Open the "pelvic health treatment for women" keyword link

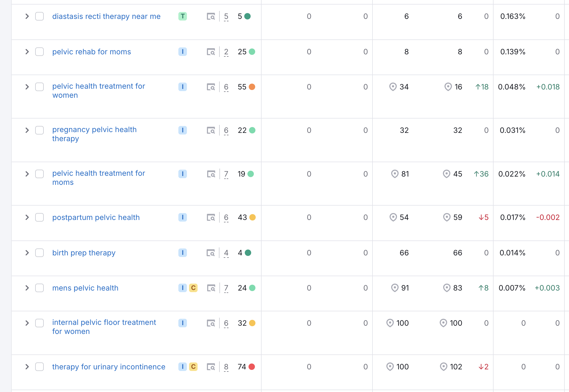98,91
